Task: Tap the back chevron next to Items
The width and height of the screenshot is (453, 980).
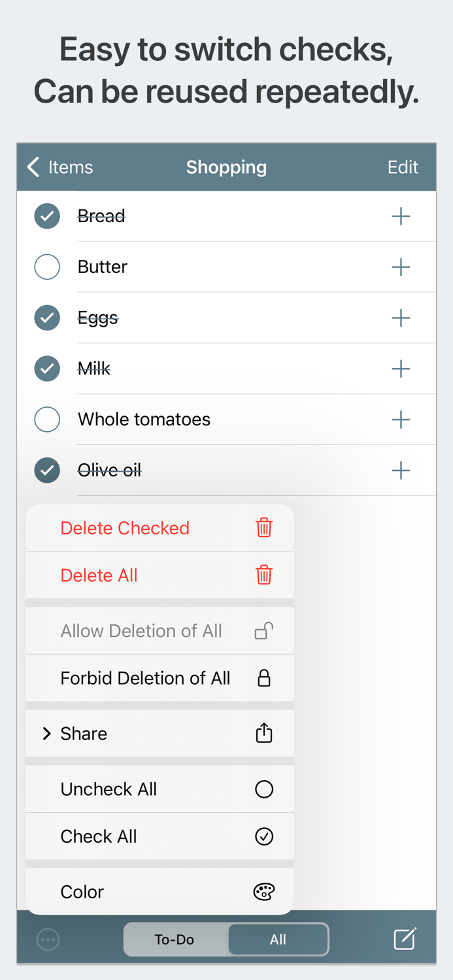Action: pos(32,167)
